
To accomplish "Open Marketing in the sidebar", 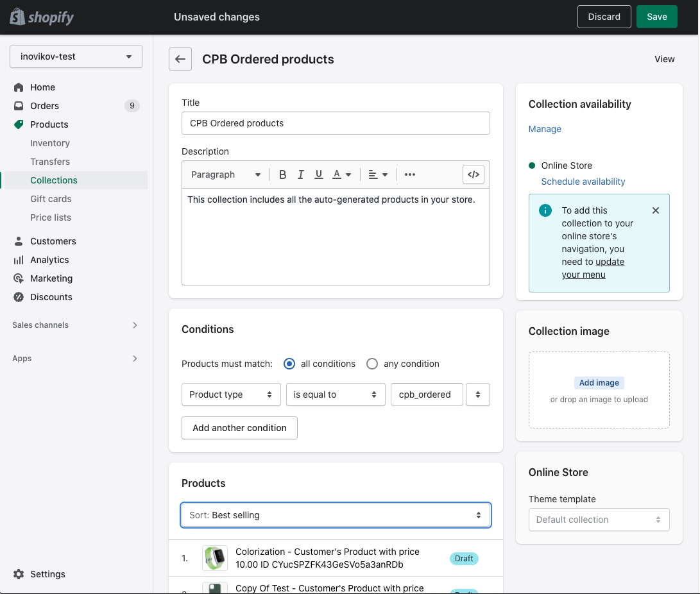I will 51,278.
